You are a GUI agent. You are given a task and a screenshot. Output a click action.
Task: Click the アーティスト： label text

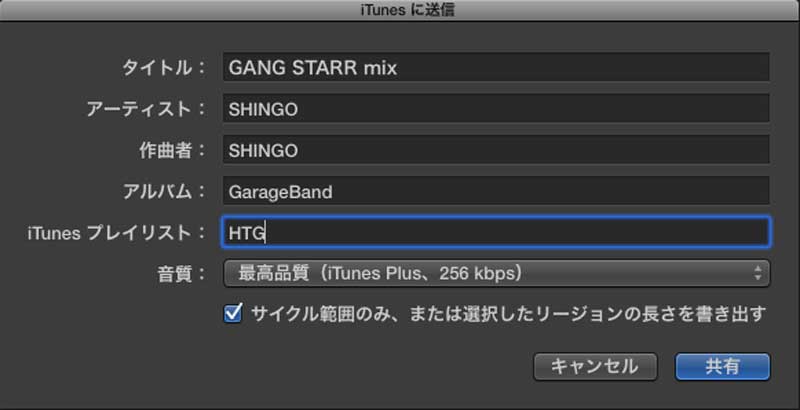pyautogui.click(x=146, y=109)
